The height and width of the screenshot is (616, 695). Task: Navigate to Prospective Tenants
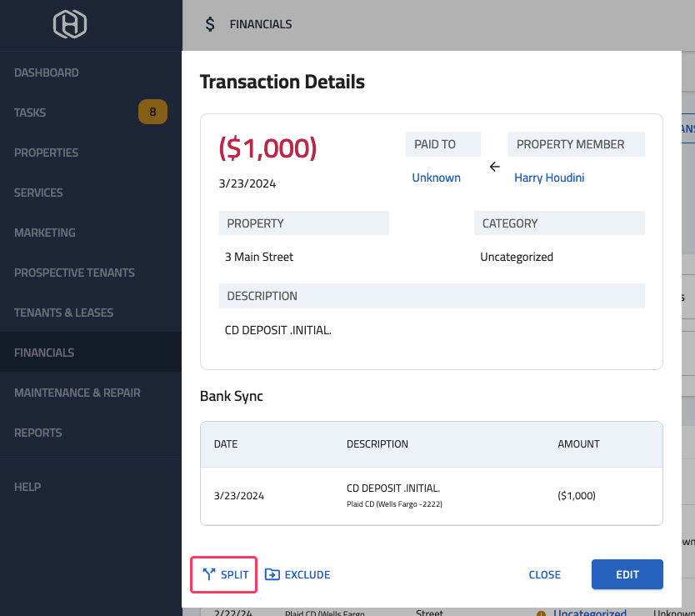[74, 273]
